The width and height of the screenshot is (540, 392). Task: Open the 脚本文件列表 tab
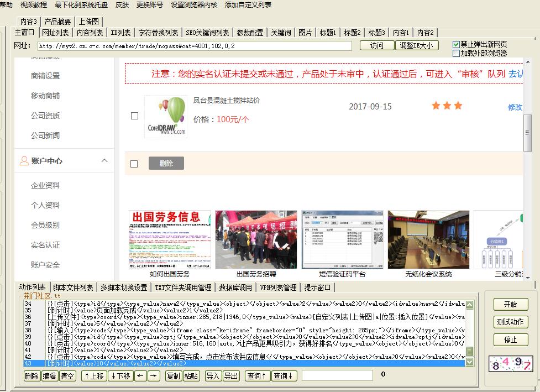pos(73,288)
